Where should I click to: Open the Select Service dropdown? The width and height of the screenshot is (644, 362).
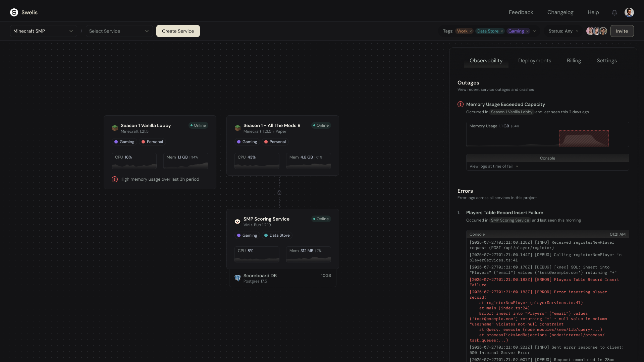tap(119, 31)
